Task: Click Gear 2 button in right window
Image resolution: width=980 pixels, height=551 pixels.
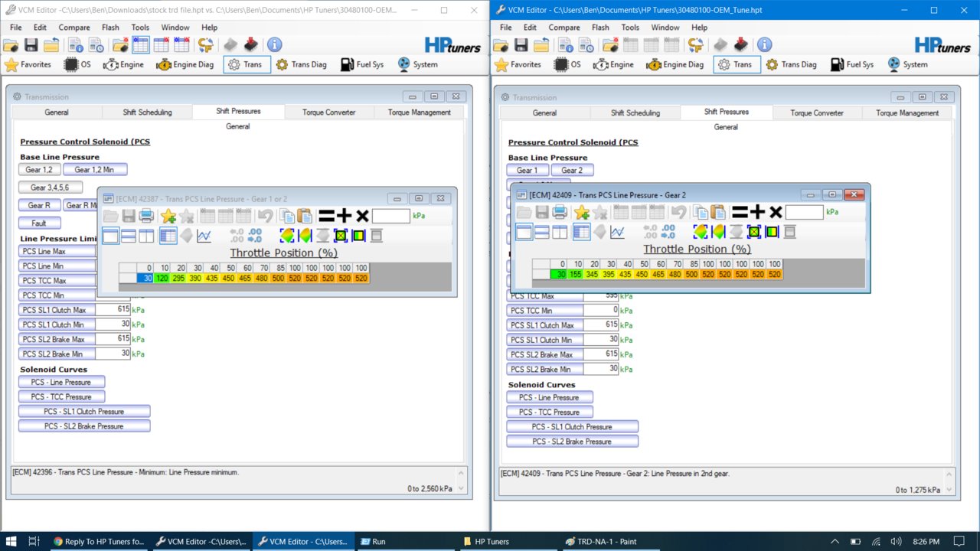Action: point(572,170)
